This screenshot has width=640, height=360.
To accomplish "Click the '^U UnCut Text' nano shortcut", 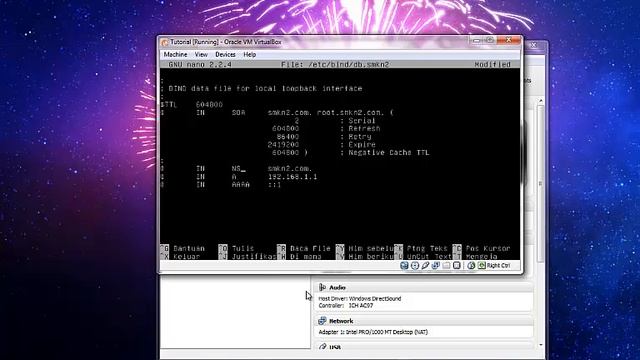I will [423, 256].
